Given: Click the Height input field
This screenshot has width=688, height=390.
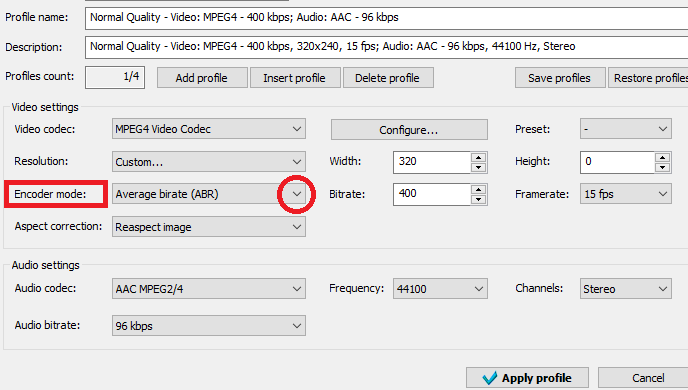Looking at the screenshot, I should [617, 162].
